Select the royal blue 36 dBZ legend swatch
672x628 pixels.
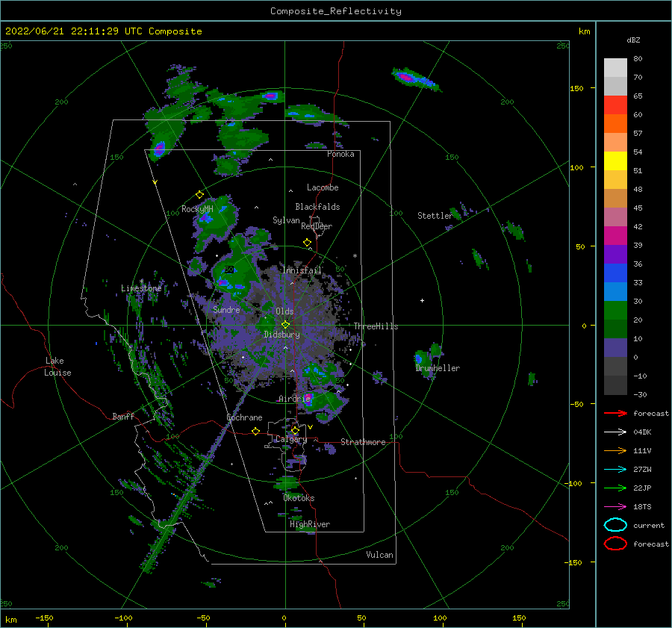click(x=615, y=273)
